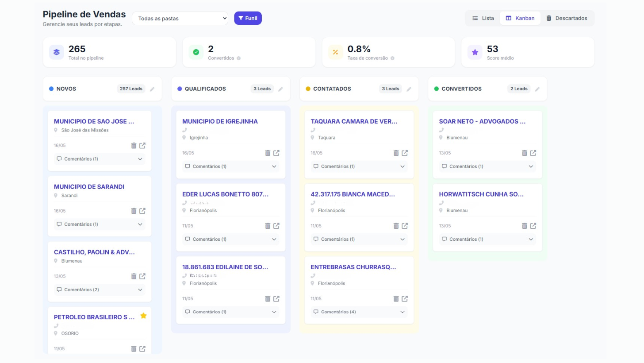Open 42.317.175 BIANCA MACED external link
The image size is (644, 363).
point(405,226)
